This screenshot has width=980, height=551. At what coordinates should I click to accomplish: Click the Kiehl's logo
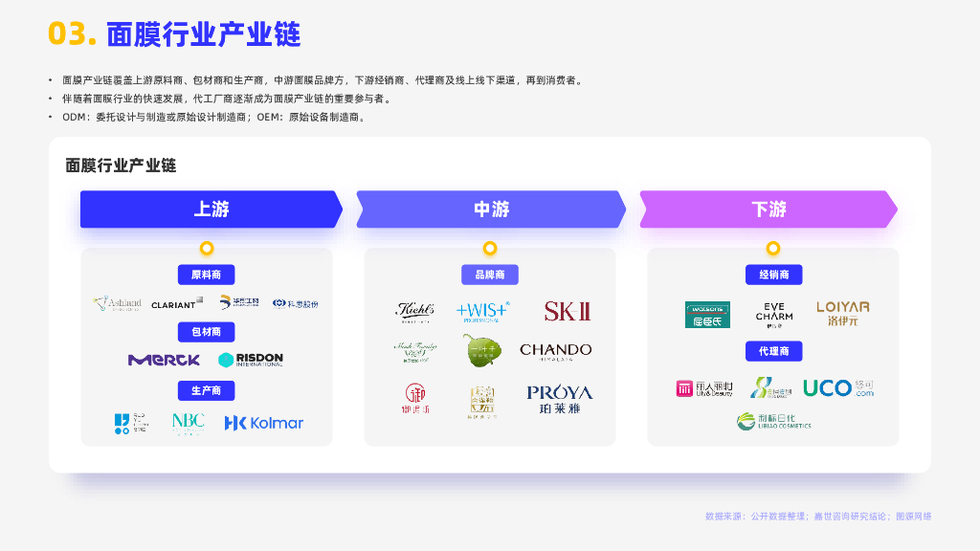click(415, 311)
